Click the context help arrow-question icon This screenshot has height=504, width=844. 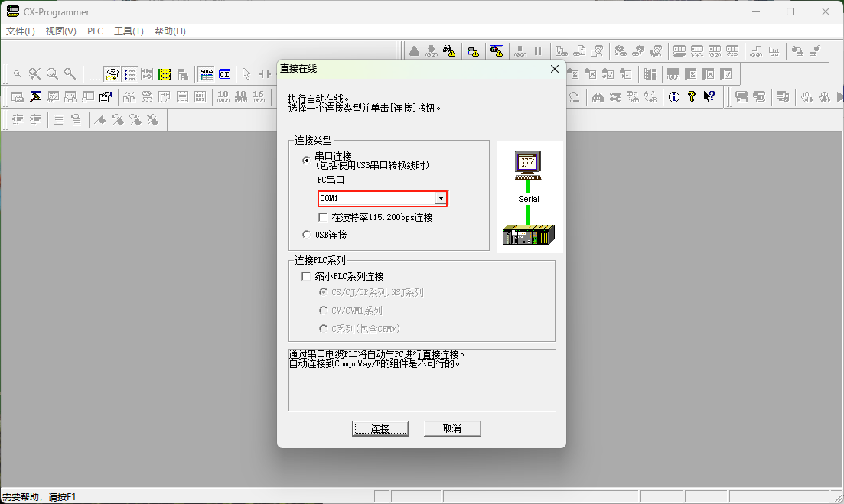click(709, 96)
